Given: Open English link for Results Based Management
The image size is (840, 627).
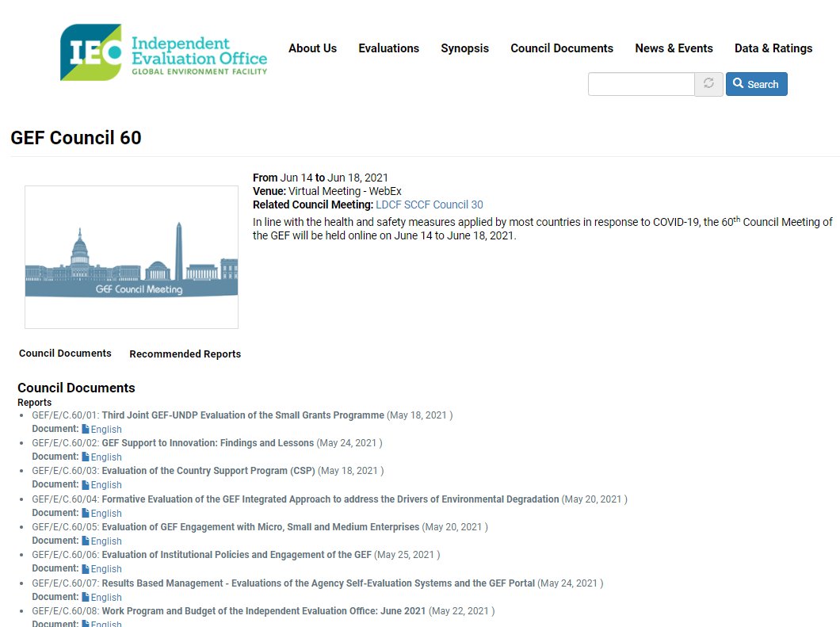Looking at the screenshot, I should 106,598.
